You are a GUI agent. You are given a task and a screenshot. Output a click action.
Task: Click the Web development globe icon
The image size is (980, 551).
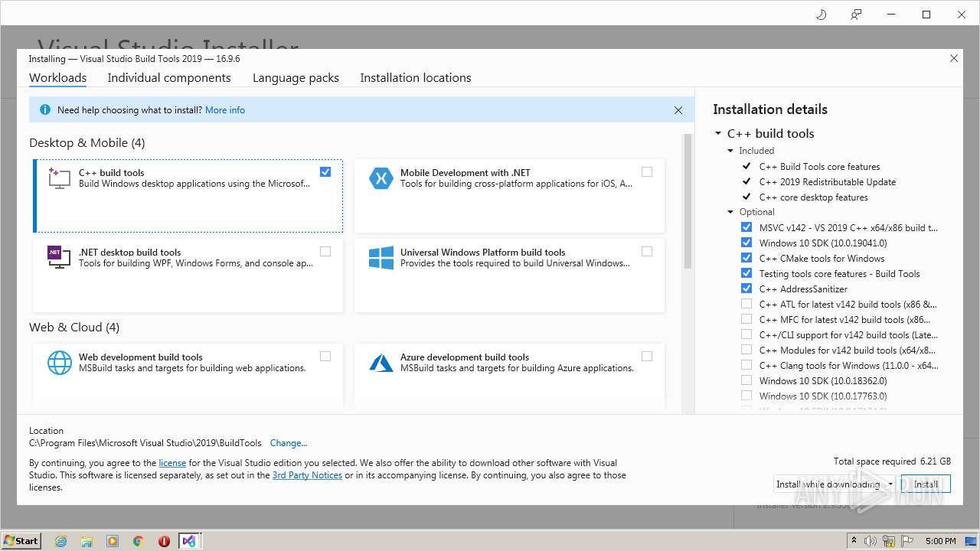click(59, 363)
